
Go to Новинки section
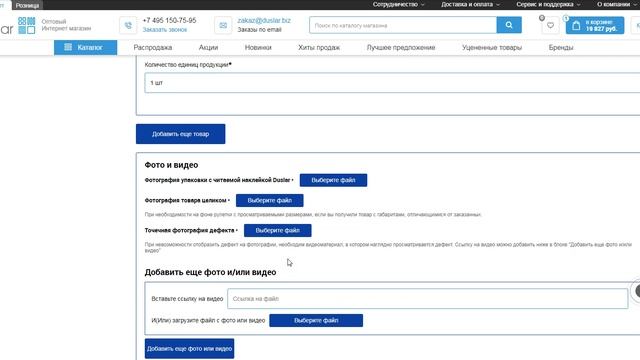[258, 47]
